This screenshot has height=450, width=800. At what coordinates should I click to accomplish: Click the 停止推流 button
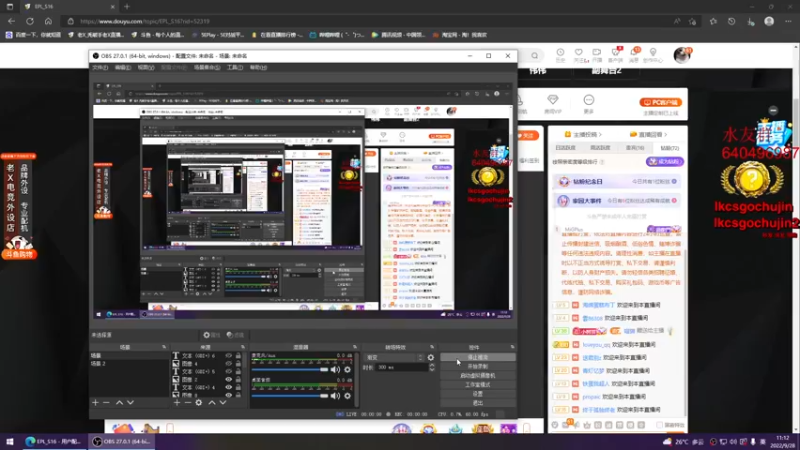click(x=478, y=357)
